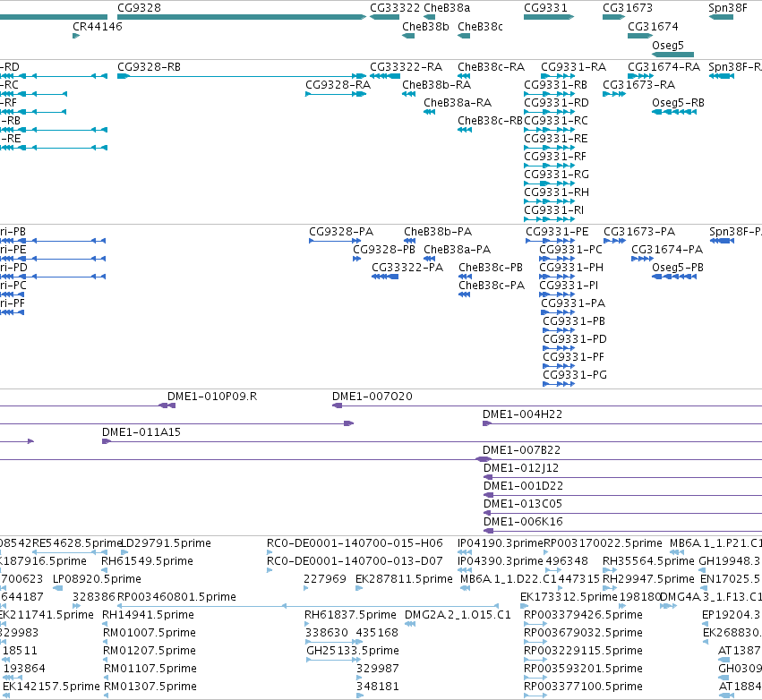Click the CheB38b gene label
The height and width of the screenshot is (700, 762).
(x=425, y=27)
